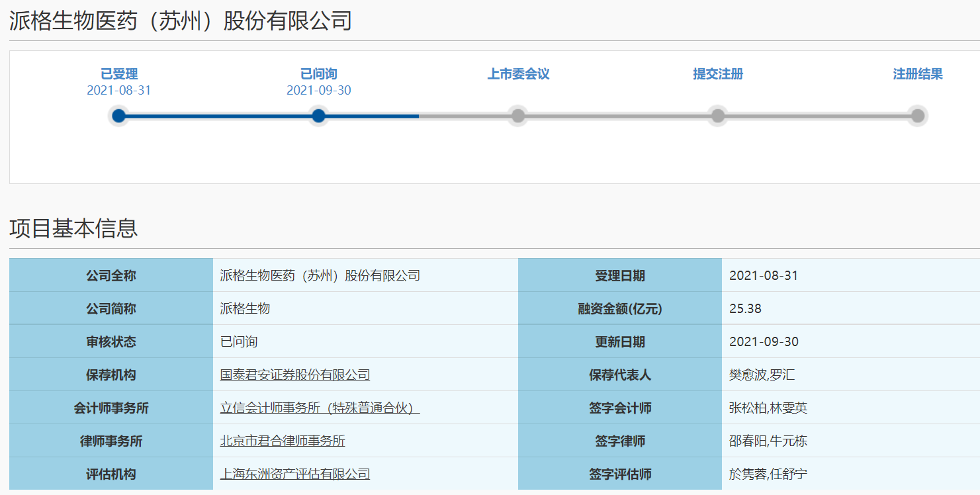
Task: Click the 邵春阳,牛元栋 value
Action: [768, 441]
